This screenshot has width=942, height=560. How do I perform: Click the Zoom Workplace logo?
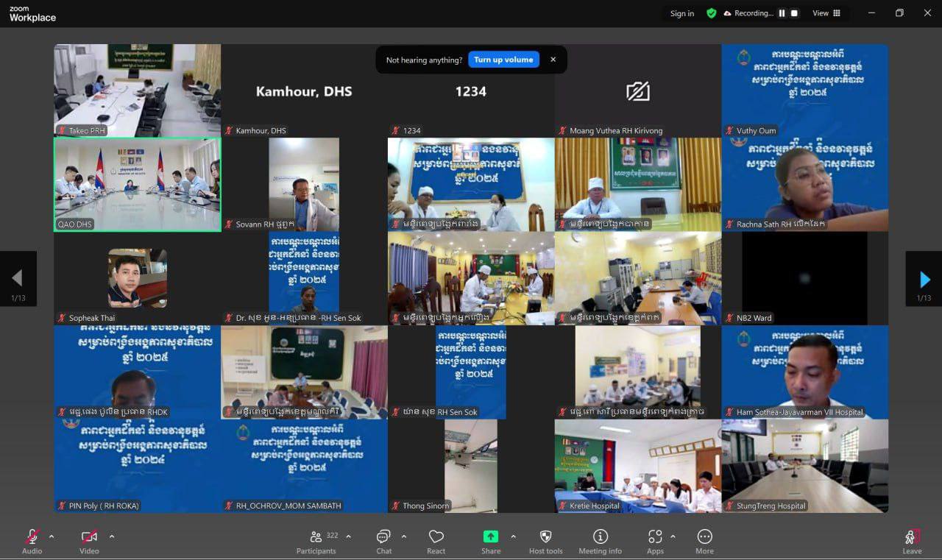tap(32, 14)
